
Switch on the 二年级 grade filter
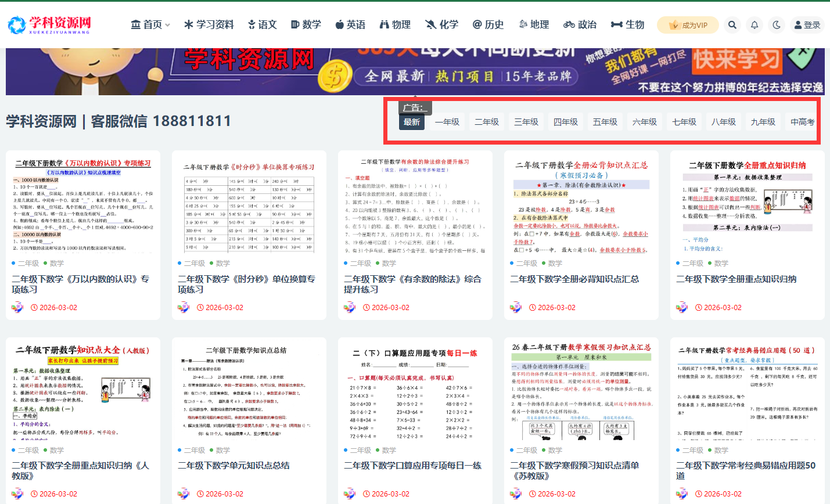coord(487,121)
